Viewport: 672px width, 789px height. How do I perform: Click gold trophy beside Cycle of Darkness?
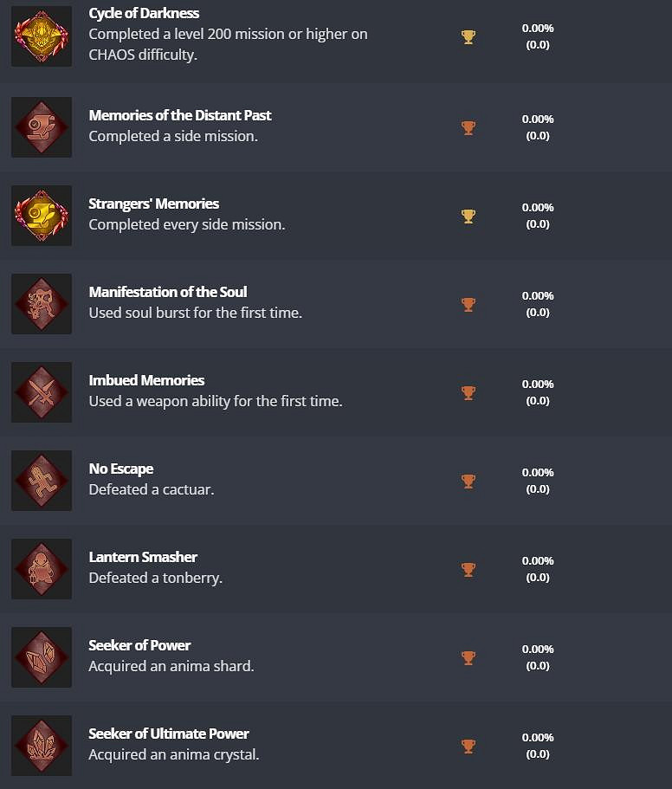pyautogui.click(x=468, y=36)
